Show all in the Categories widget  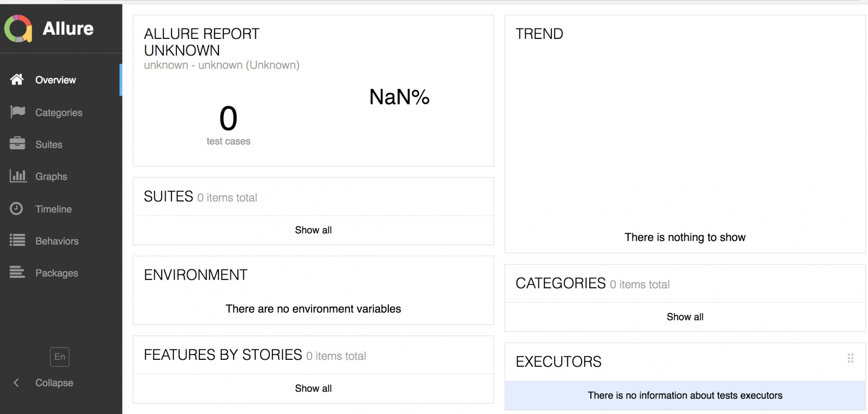(x=685, y=317)
